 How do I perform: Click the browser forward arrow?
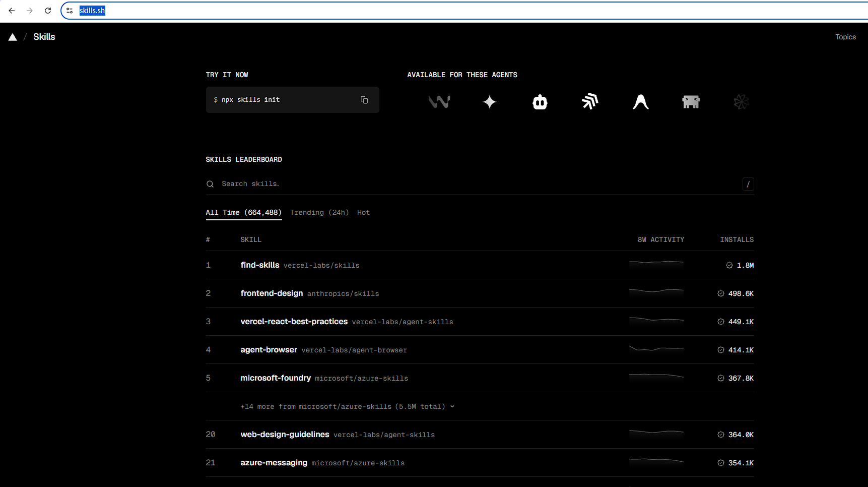[30, 11]
